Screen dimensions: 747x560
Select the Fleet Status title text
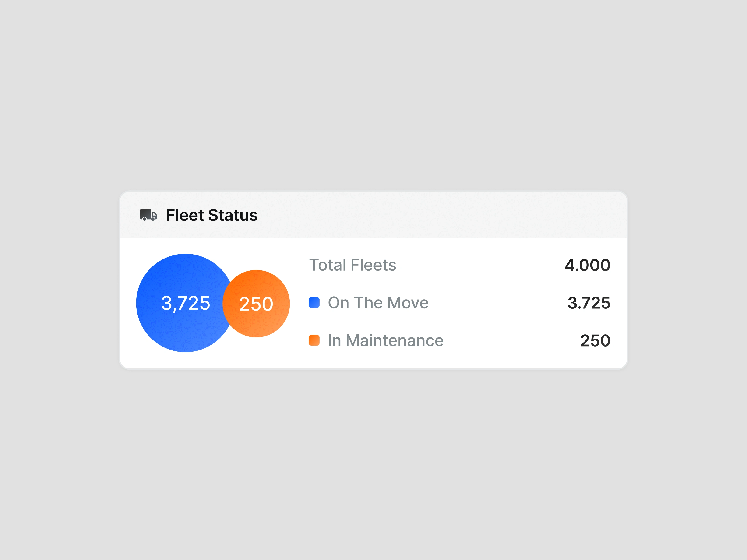212,215
